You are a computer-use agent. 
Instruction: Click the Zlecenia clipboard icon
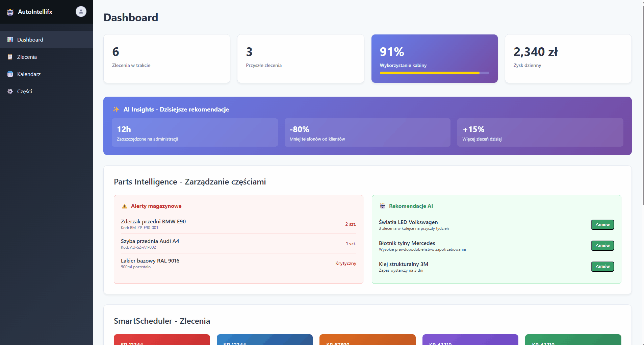click(x=10, y=57)
